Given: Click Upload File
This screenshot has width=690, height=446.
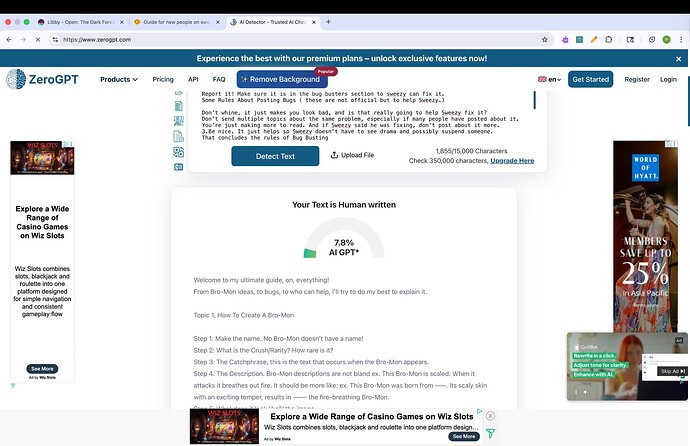Looking at the screenshot, I should tap(352, 155).
